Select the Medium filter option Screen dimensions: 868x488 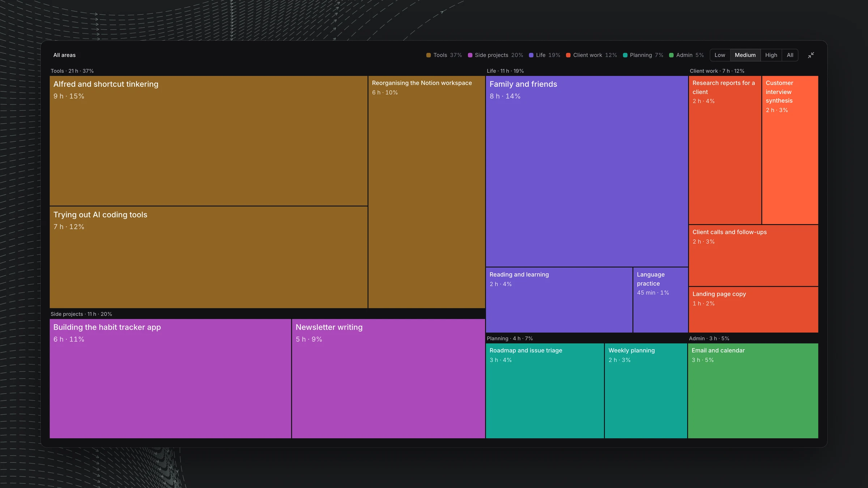[x=745, y=55]
